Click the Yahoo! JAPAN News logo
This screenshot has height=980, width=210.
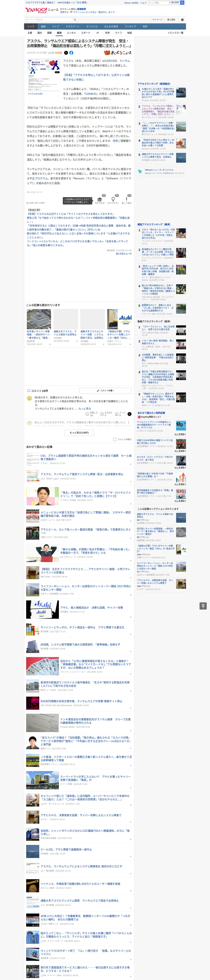point(42,10)
